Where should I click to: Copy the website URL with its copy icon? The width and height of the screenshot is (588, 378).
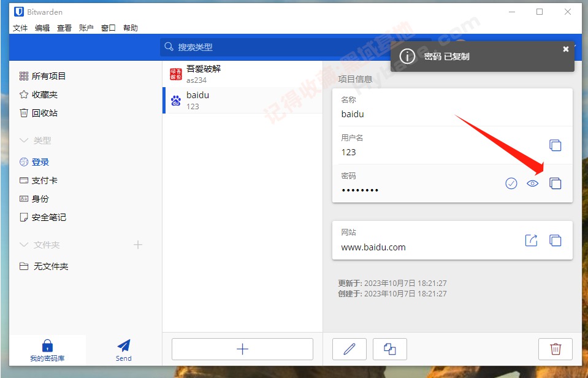[555, 240]
